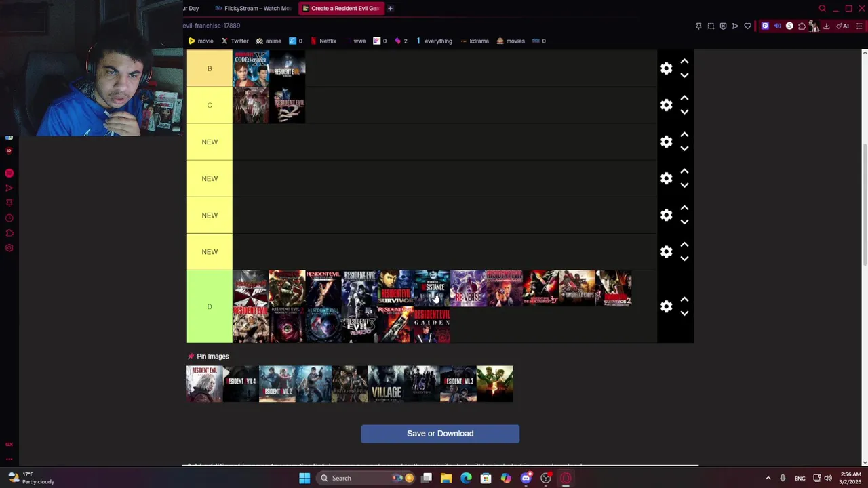Select the Re:Verse cover in D tier

click(469, 288)
